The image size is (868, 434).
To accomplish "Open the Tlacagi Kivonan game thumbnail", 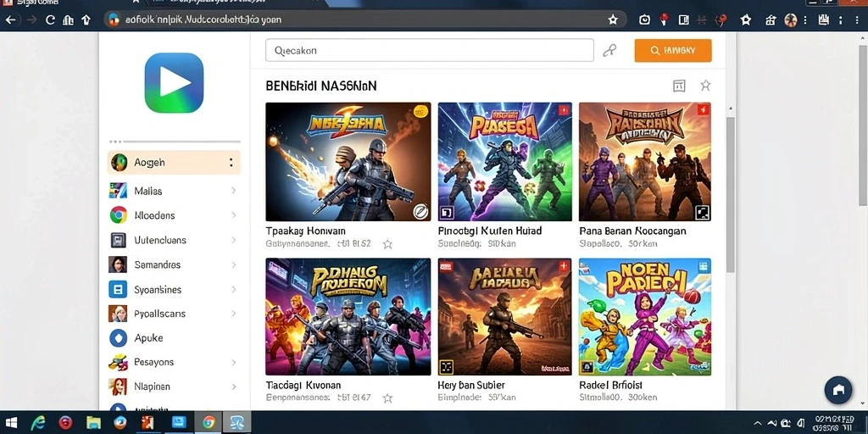I will 348,317.
